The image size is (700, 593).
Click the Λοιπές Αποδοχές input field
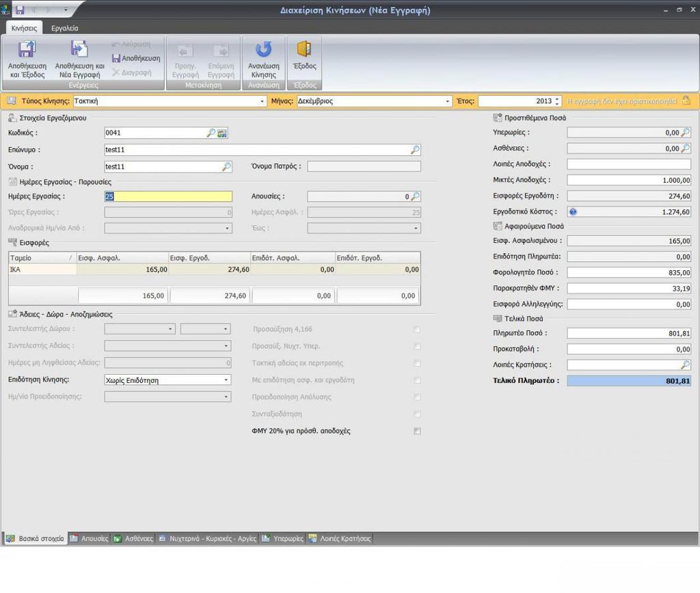pyautogui.click(x=629, y=164)
